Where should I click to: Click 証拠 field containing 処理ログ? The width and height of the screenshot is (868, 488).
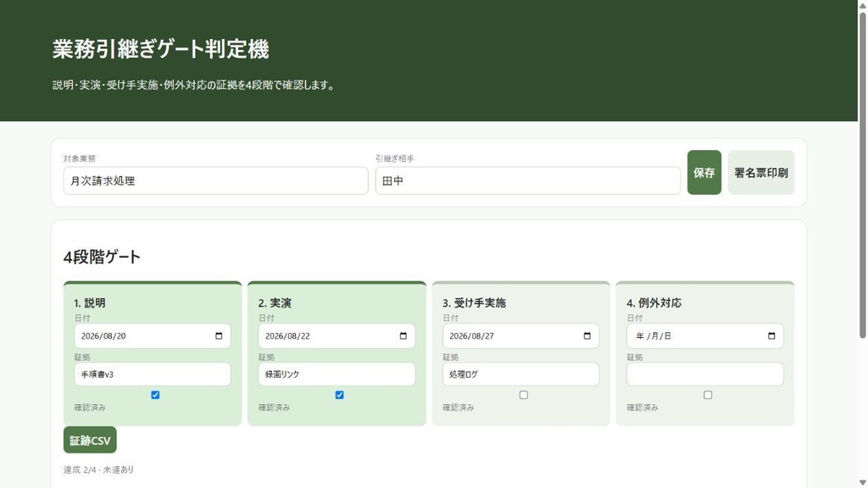coord(521,374)
